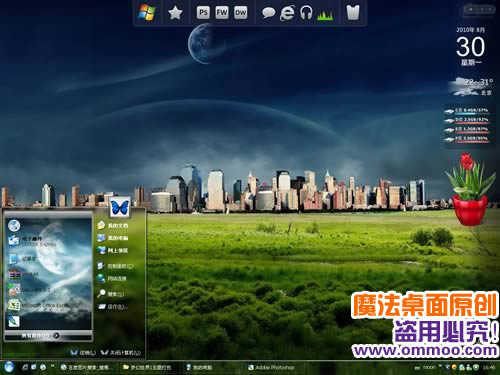Open Control Panel entry in start menu
The height and width of the screenshot is (375, 500).
click(115, 266)
